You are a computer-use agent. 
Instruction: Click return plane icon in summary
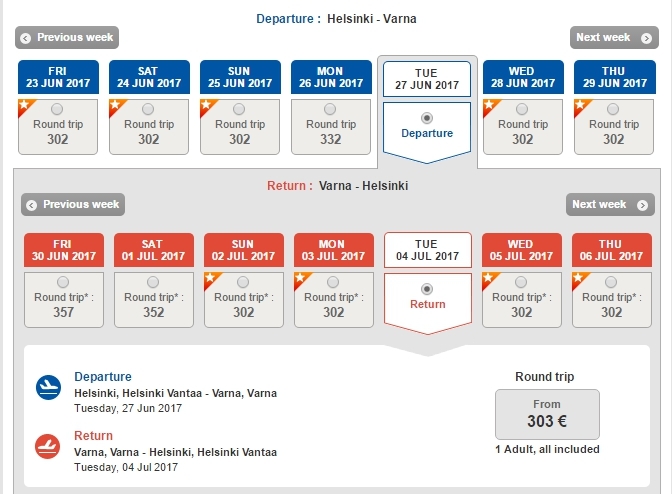47,446
